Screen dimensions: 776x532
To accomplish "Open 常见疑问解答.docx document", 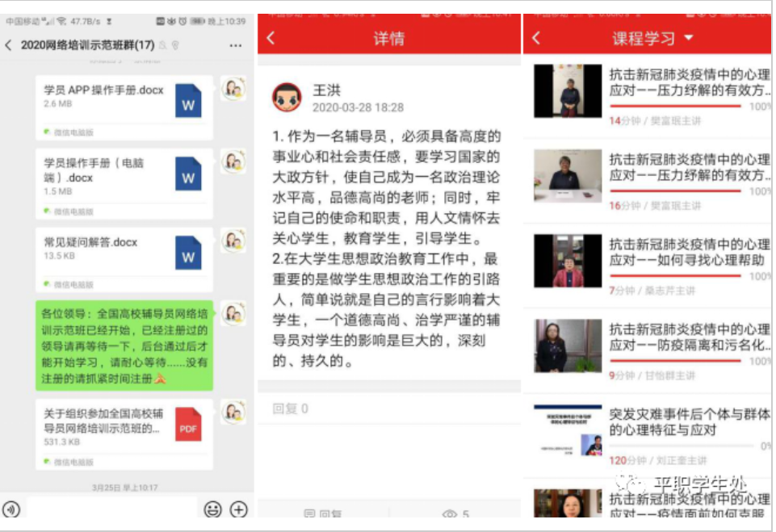I will pos(124,256).
